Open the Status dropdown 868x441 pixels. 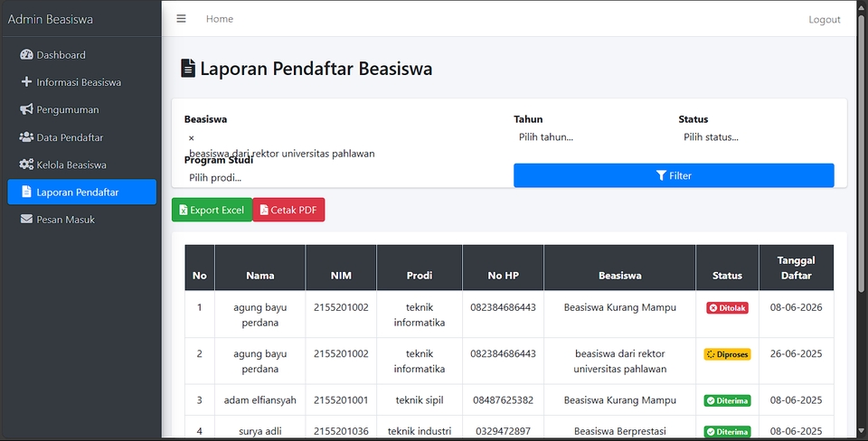click(755, 137)
